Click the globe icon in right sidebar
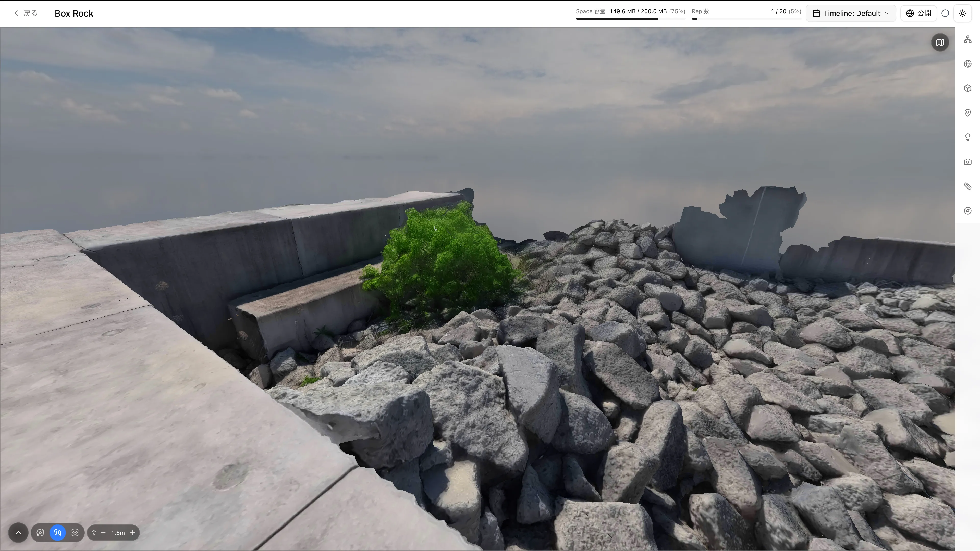Image resolution: width=980 pixels, height=551 pixels. pyautogui.click(x=967, y=64)
